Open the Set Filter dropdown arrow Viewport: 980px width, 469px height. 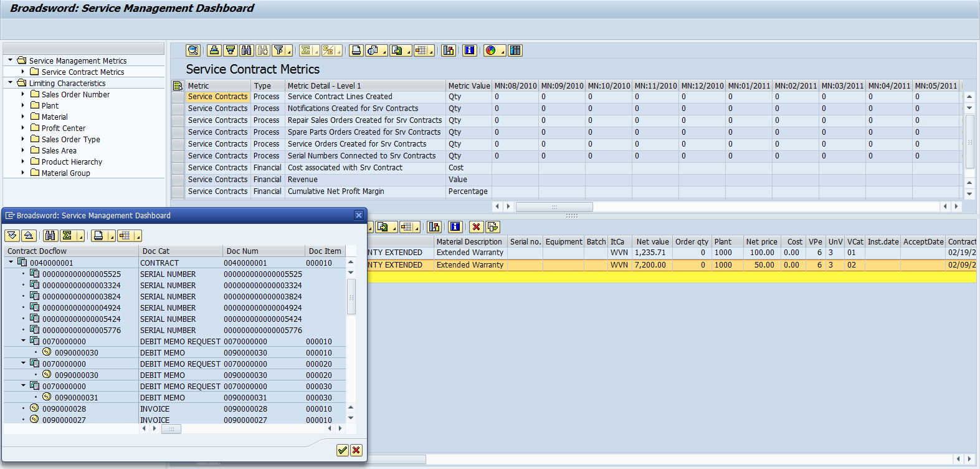click(290, 52)
